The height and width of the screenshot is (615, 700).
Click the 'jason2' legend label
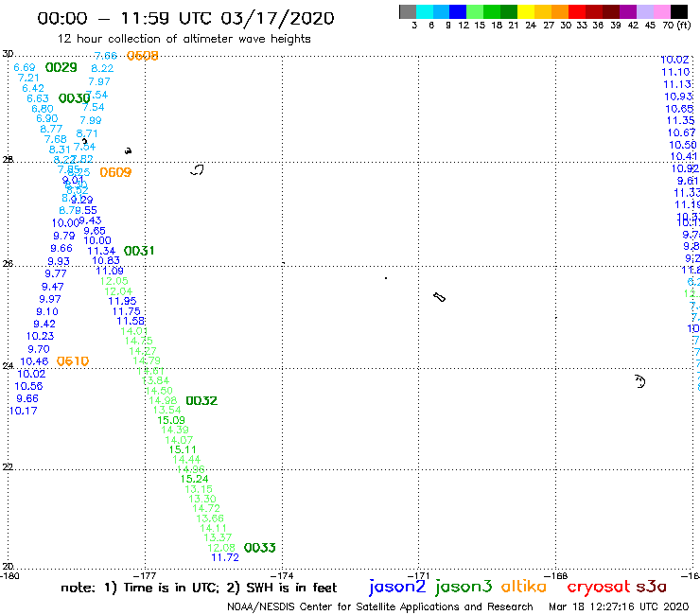[397, 587]
